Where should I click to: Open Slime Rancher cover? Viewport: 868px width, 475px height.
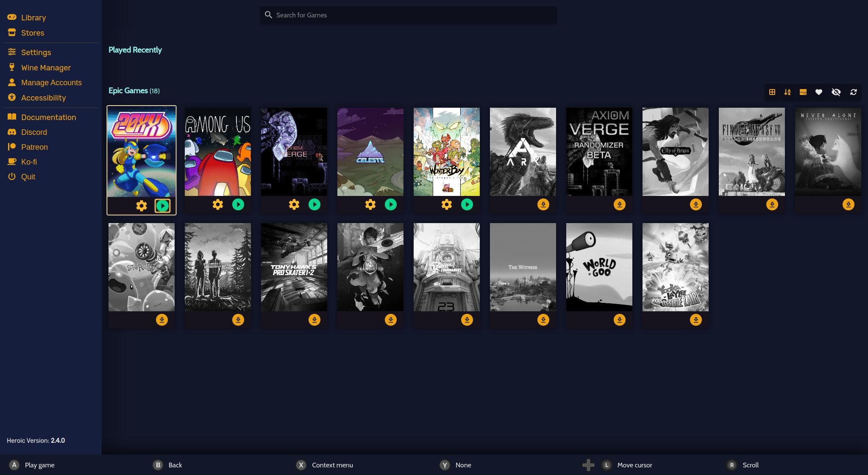pyautogui.click(x=142, y=267)
